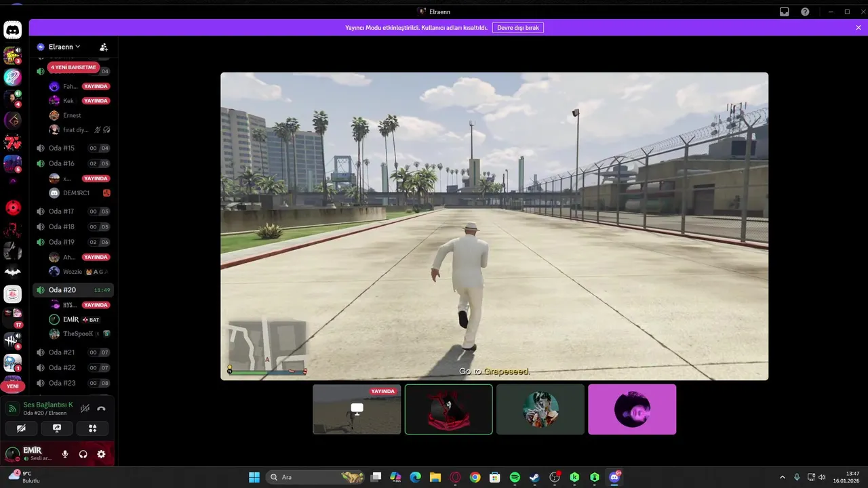Open Microsoft Edge from the taskbar

click(x=415, y=477)
